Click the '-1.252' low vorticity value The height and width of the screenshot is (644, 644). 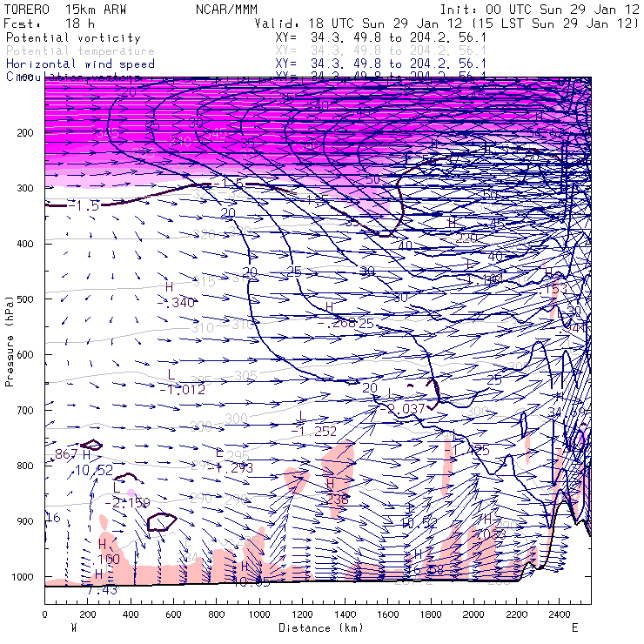314,432
